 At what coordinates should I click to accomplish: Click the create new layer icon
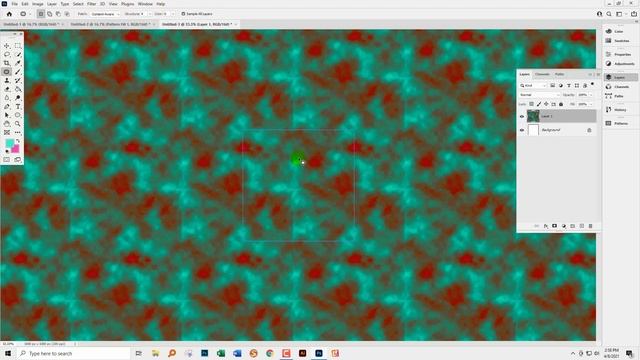582,226
